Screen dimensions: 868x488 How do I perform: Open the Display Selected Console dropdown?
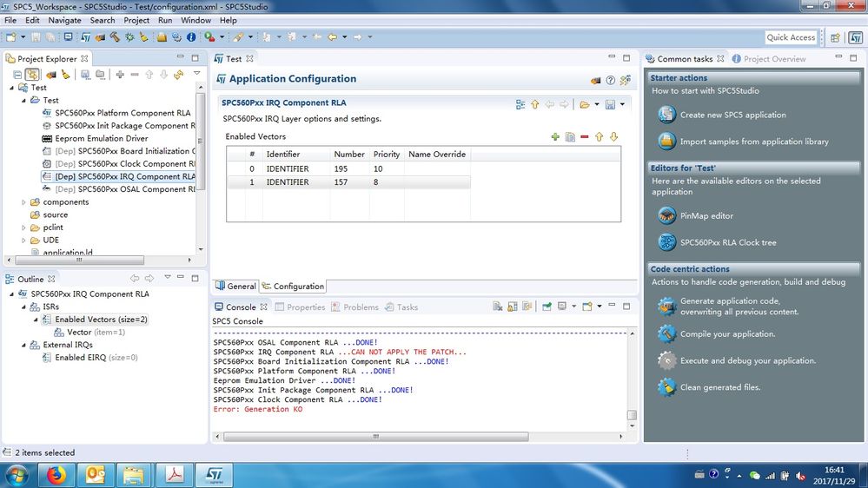[573, 306]
